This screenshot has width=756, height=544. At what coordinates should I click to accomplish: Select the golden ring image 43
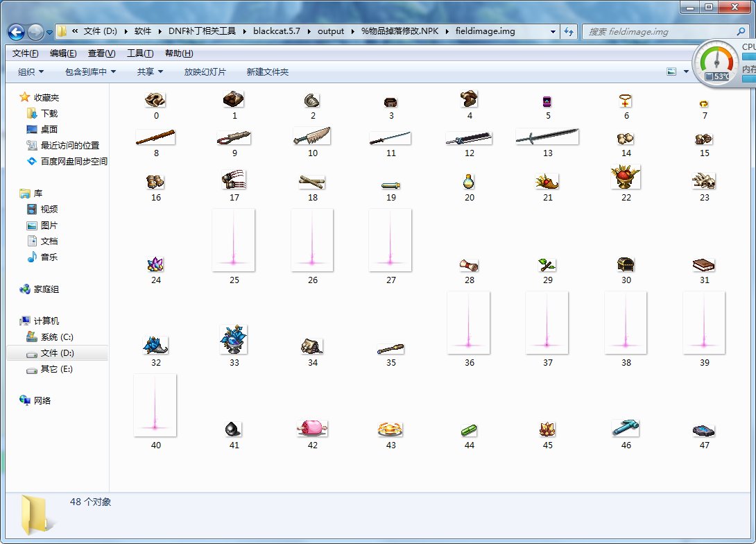(x=390, y=429)
